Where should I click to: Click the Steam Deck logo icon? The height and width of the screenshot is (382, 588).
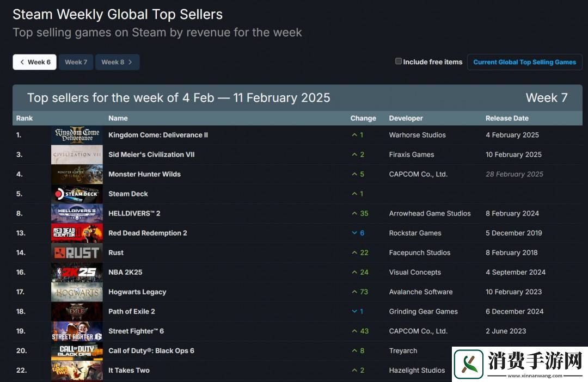[77, 194]
